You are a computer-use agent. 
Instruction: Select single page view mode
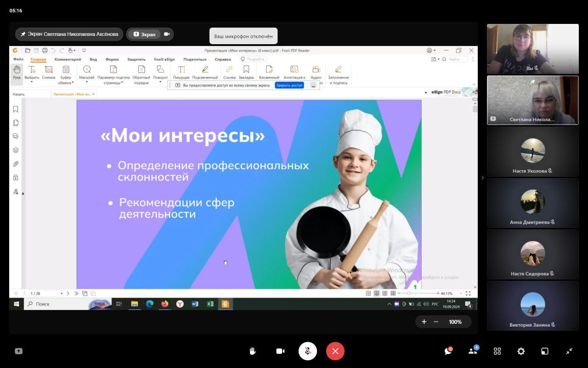click(368, 293)
